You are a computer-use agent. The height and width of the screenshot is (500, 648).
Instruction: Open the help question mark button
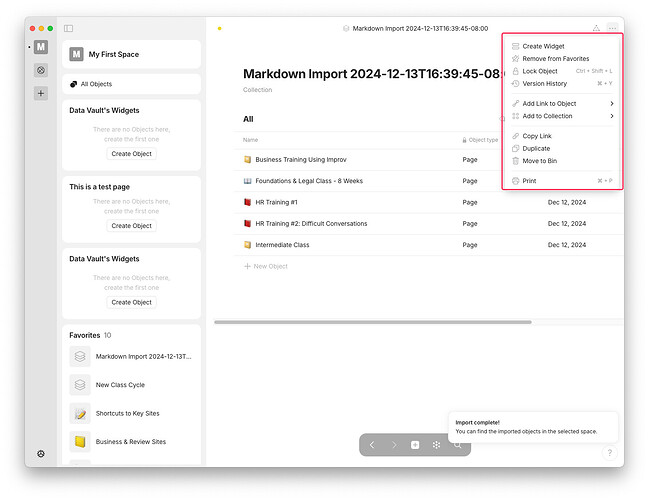tap(610, 452)
